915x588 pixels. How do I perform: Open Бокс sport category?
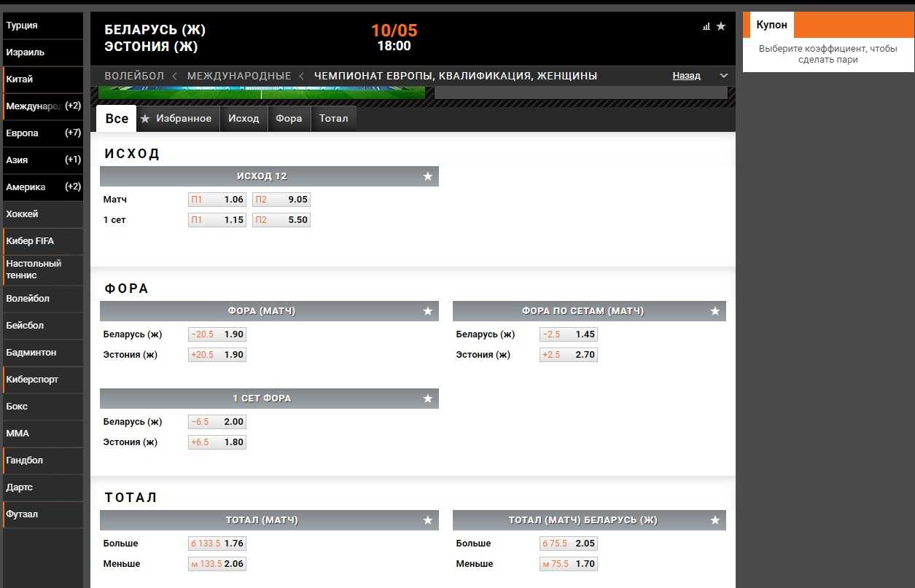pos(43,407)
